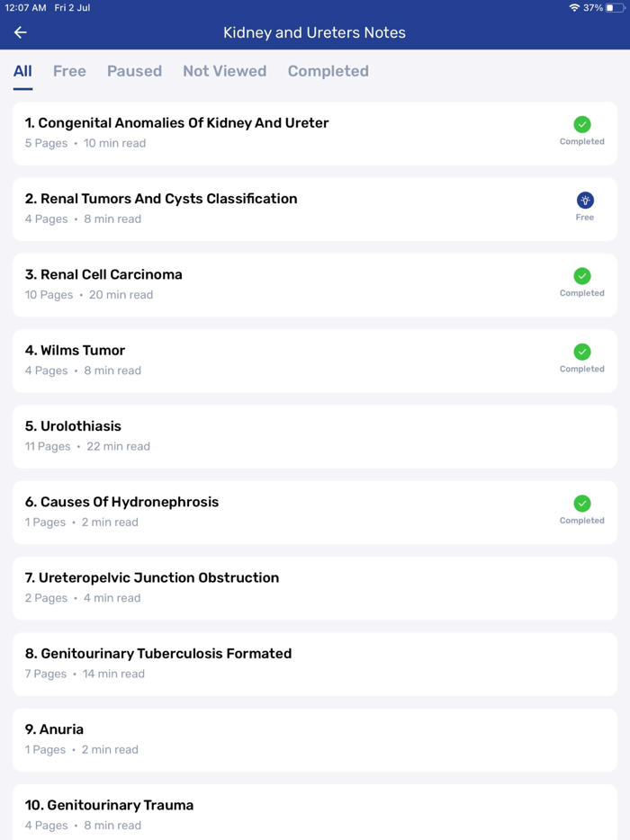630x840 pixels.
Task: Click green checkmark on Congenital Anomalies note
Action: click(x=582, y=124)
